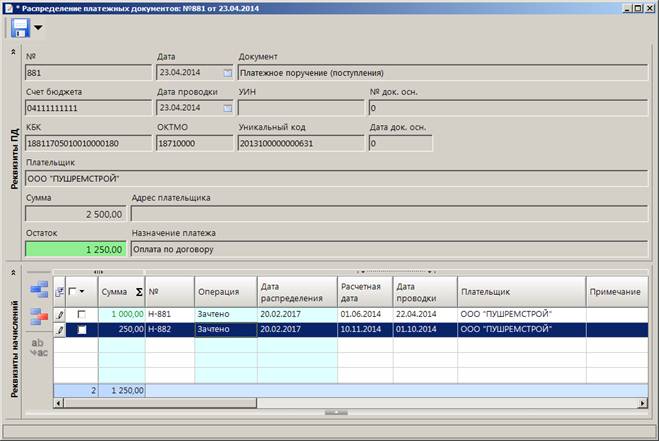Click the sigma sum icon in Сумма header
The height and width of the screenshot is (441, 659).
pos(139,292)
